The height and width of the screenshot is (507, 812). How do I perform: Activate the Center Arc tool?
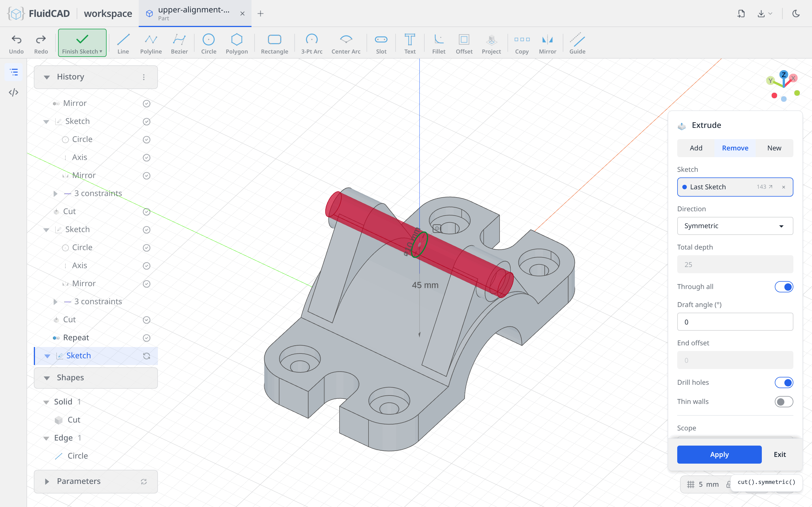tap(346, 43)
